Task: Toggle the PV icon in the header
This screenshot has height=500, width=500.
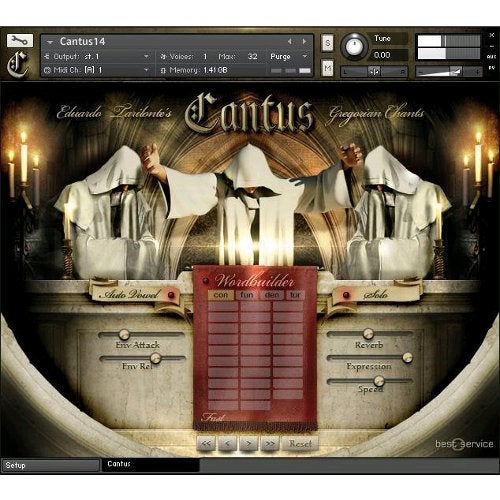Action: [x=491, y=68]
